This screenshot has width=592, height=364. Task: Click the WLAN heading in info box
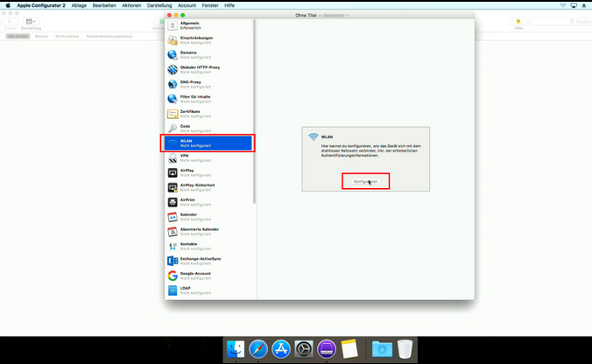327,136
